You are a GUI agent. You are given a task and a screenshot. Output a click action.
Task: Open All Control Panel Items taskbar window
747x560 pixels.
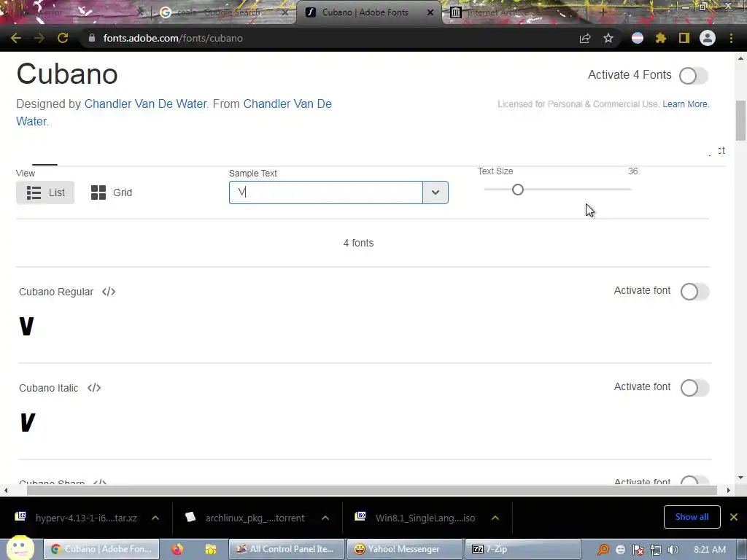(x=286, y=549)
